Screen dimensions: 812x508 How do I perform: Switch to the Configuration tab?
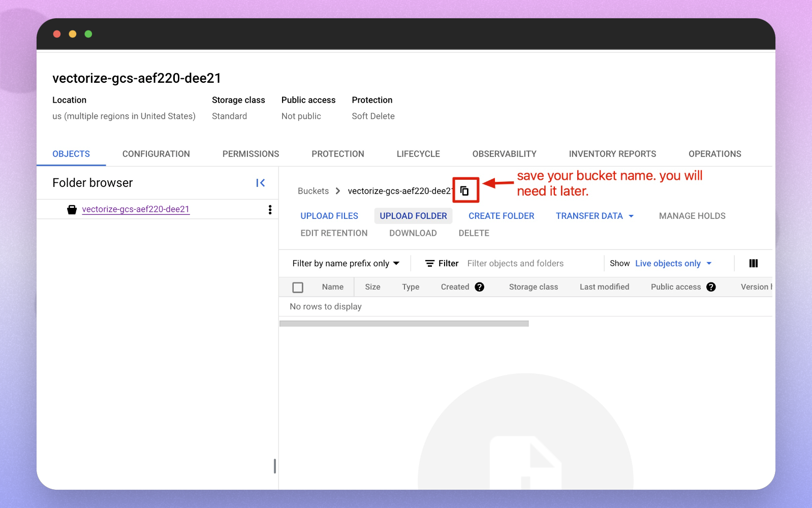[x=156, y=154]
